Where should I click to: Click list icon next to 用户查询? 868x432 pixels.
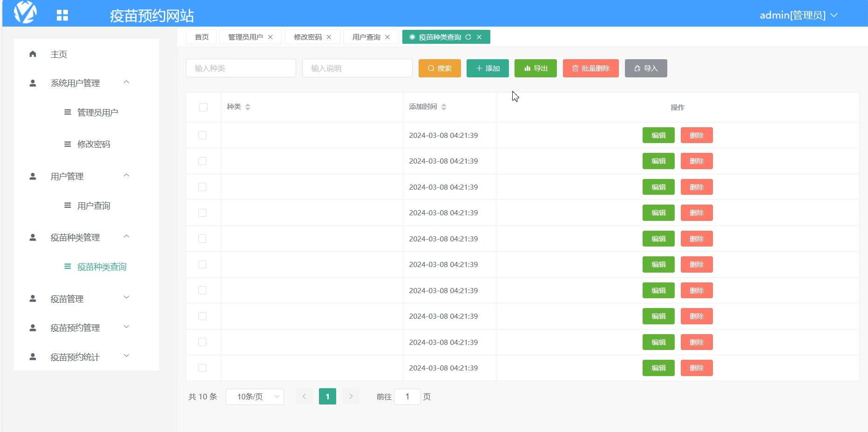[x=68, y=206]
